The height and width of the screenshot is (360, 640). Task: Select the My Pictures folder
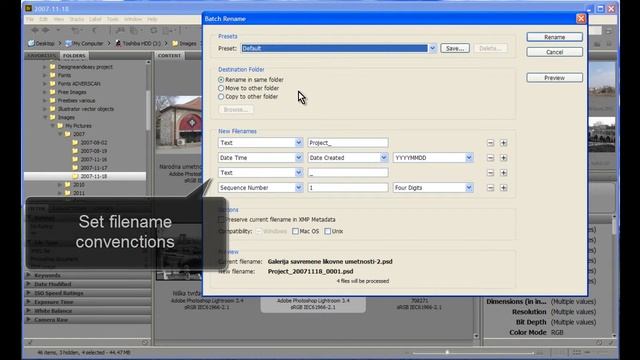[78, 126]
